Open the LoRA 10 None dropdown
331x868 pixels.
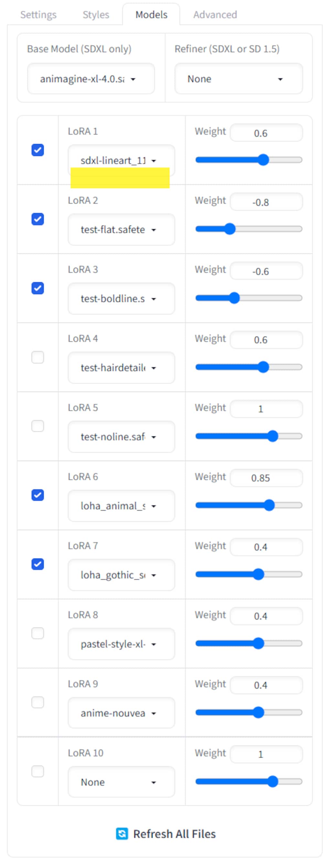tap(121, 782)
